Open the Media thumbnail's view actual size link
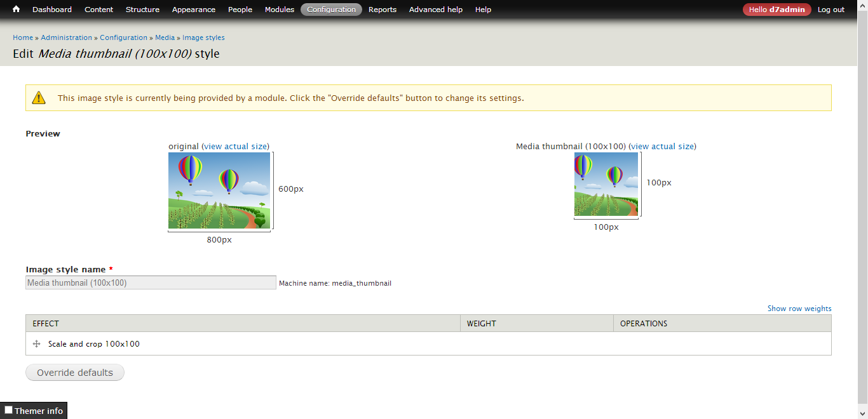The image size is (868, 419). [x=663, y=147]
